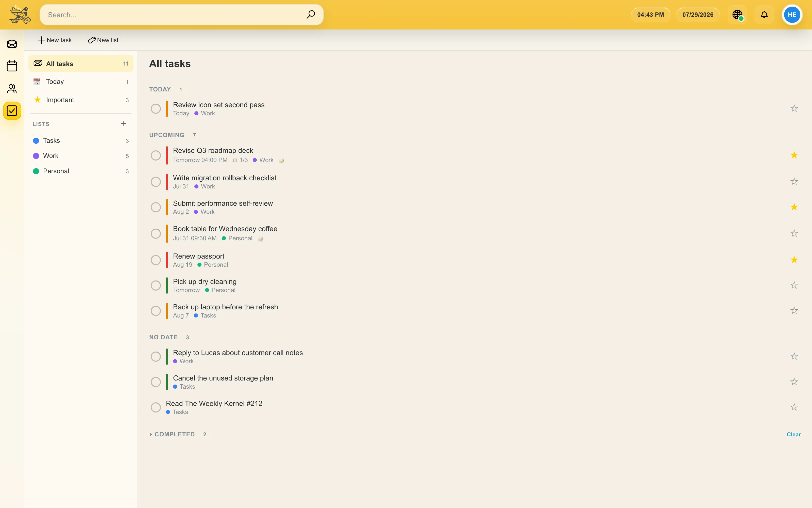Click the TODAY section header
The width and height of the screenshot is (812, 508).
click(160, 89)
